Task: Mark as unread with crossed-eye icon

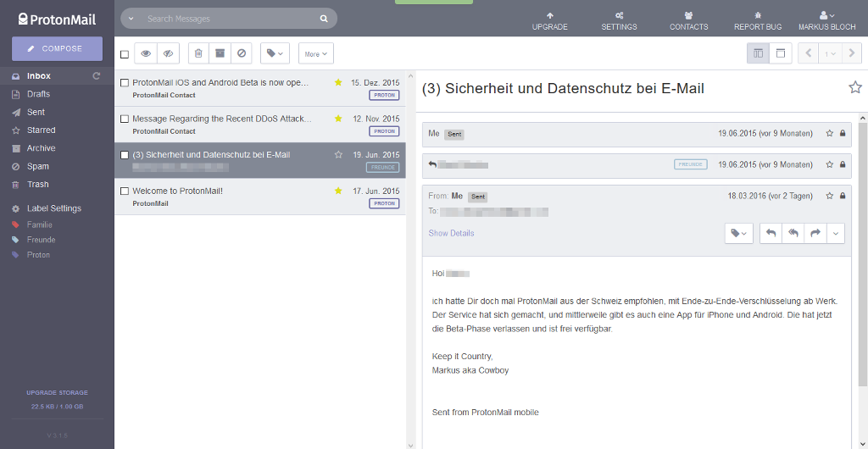Action: 169,53
